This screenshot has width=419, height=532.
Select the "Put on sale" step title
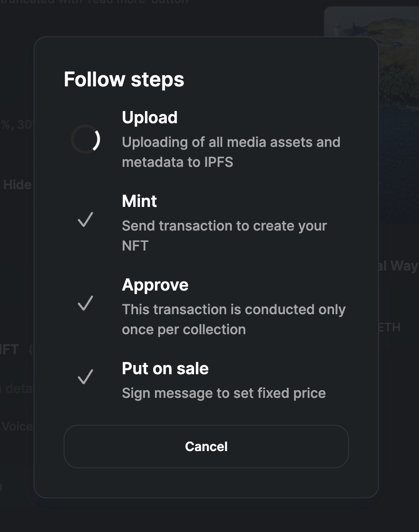(165, 368)
